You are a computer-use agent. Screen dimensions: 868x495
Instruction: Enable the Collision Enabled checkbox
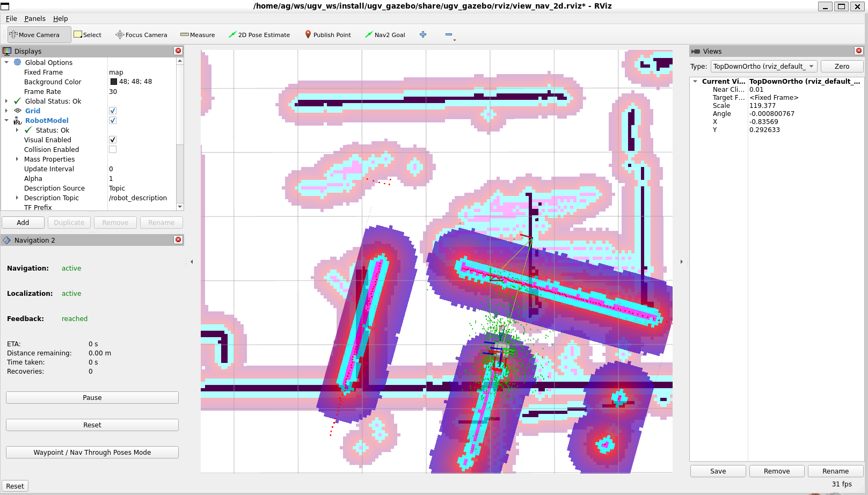113,149
